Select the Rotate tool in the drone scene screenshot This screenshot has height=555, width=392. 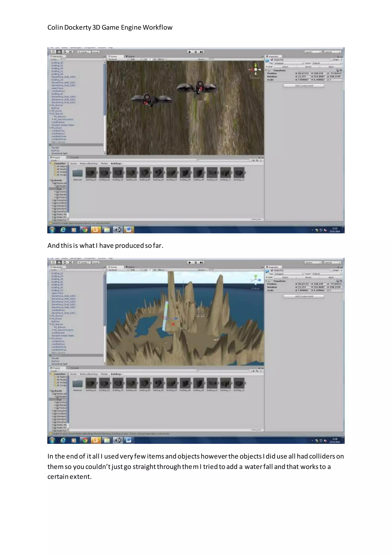(65, 52)
